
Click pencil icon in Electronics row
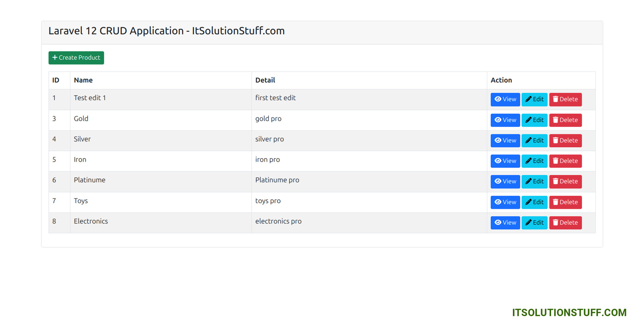click(x=528, y=222)
